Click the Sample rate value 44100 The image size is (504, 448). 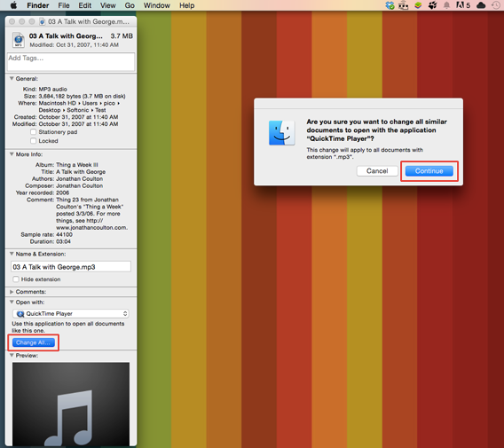[x=64, y=234]
